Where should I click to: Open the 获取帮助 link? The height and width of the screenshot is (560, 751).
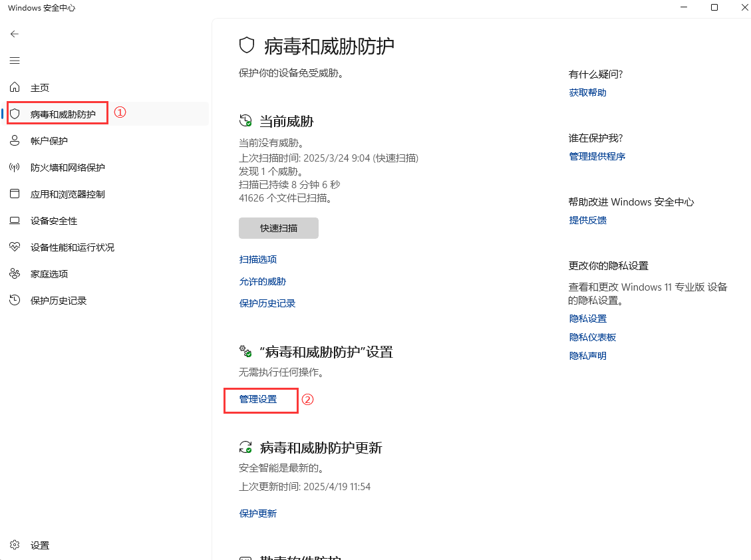[x=588, y=92]
